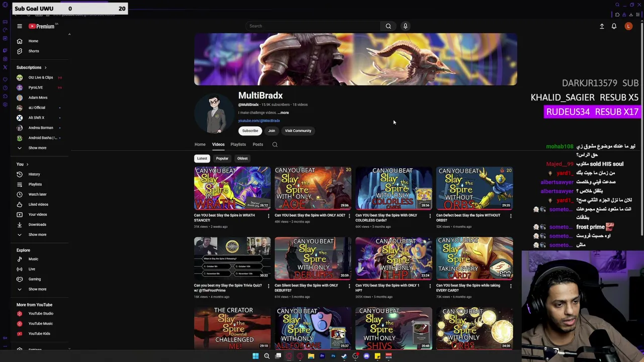Open Instagram icon in Opera sidebar
The height and width of the screenshot is (362, 644).
(x=5, y=59)
